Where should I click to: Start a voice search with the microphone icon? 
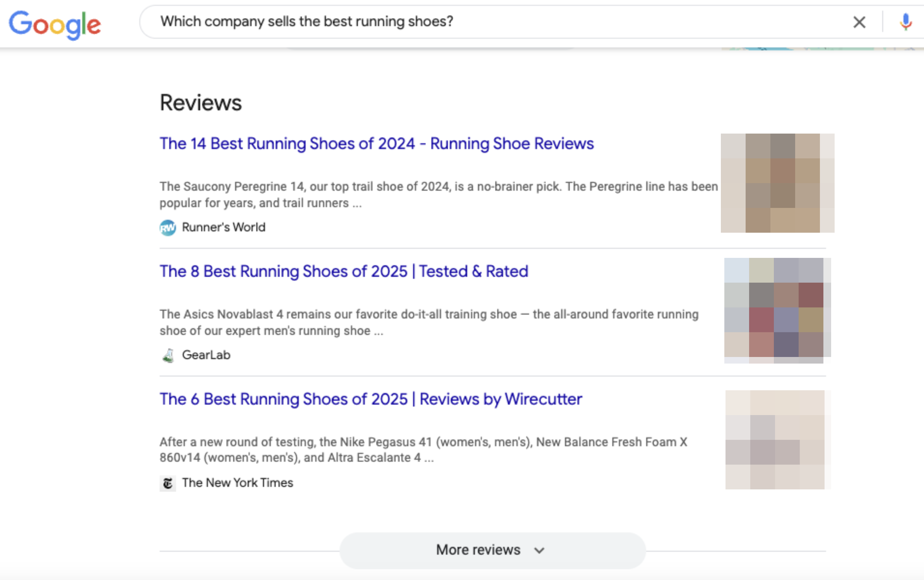905,22
